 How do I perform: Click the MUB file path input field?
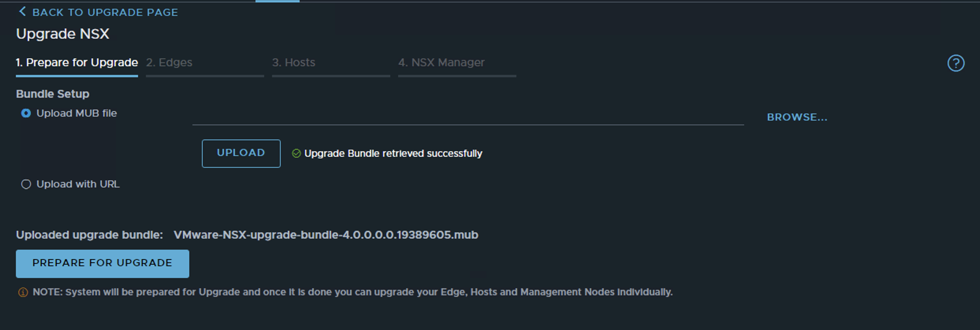(x=468, y=117)
